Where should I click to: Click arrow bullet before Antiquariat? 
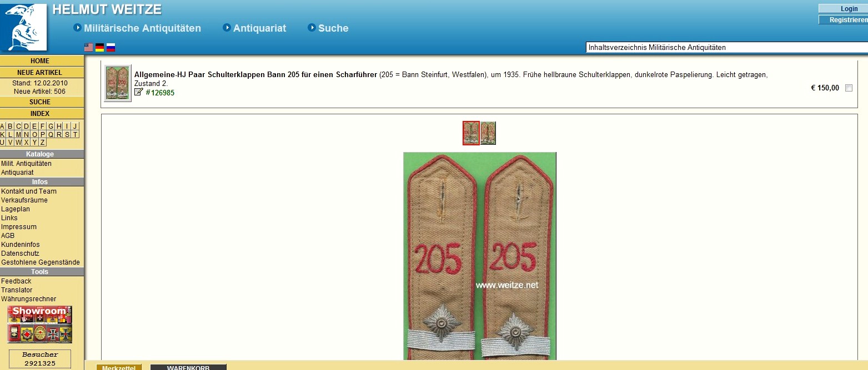[x=227, y=28]
